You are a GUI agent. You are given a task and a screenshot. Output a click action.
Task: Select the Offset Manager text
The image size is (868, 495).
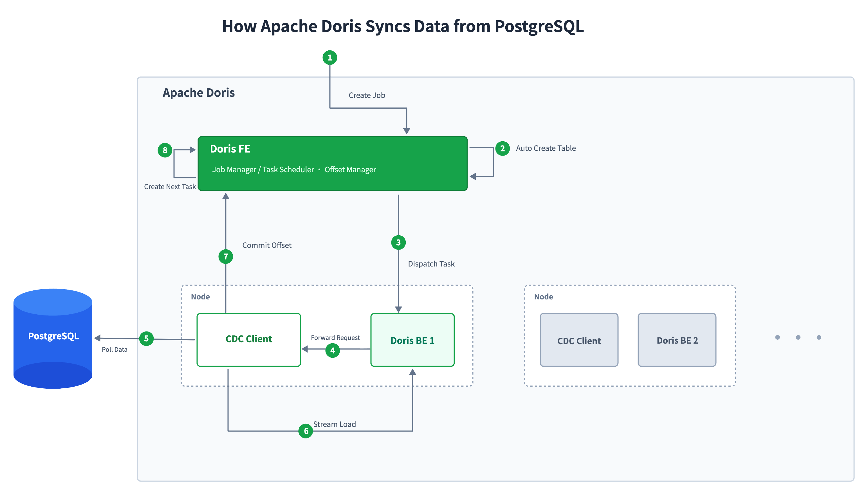[x=350, y=169]
